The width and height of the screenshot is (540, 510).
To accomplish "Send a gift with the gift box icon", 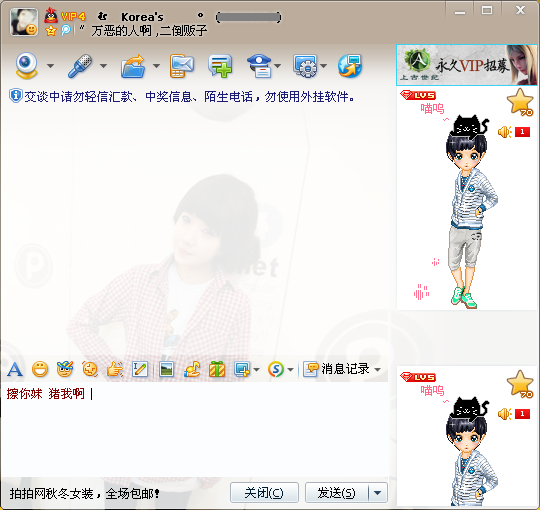I will [217, 369].
